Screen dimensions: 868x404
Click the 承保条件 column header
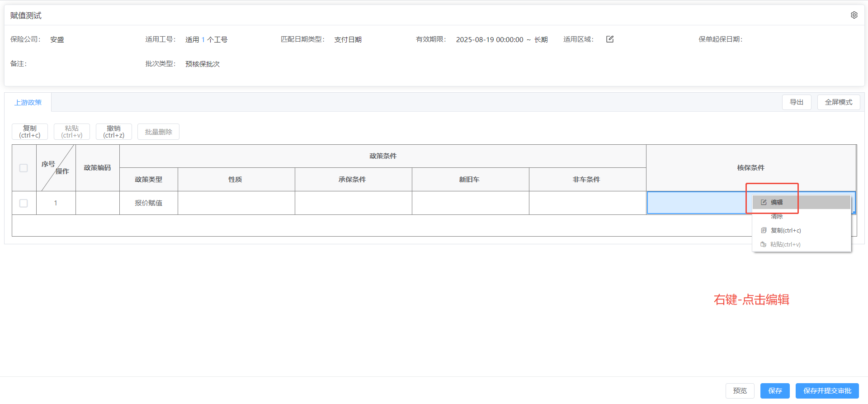coord(353,180)
